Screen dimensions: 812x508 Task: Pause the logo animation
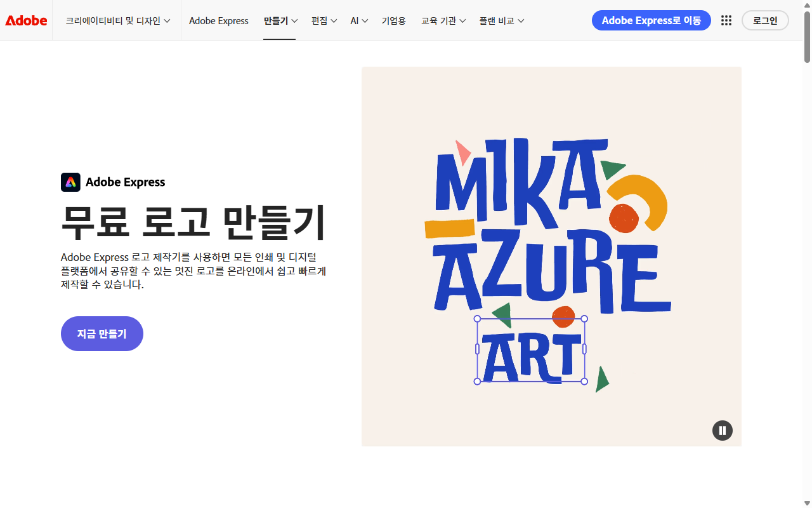tap(722, 430)
